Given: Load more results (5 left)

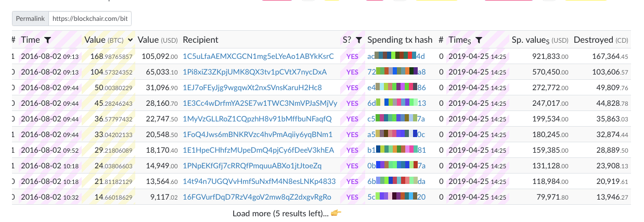Looking at the screenshot, I should [280, 213].
